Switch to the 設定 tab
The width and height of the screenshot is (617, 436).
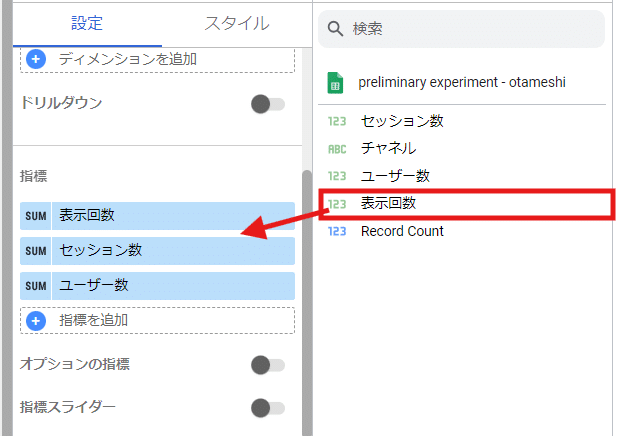[87, 23]
